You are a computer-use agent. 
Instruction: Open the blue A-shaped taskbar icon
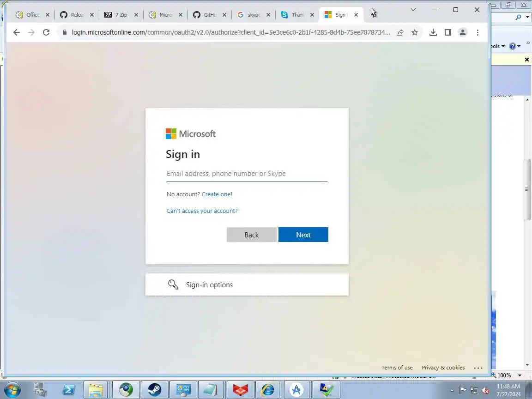(x=296, y=389)
